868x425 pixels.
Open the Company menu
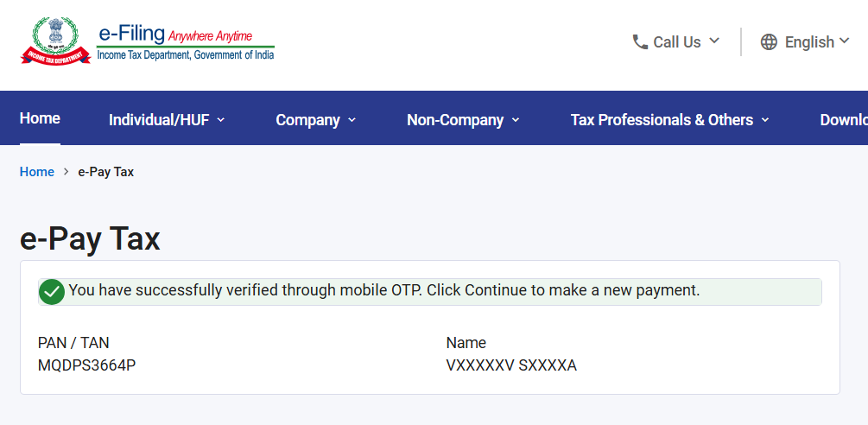pyautogui.click(x=307, y=120)
